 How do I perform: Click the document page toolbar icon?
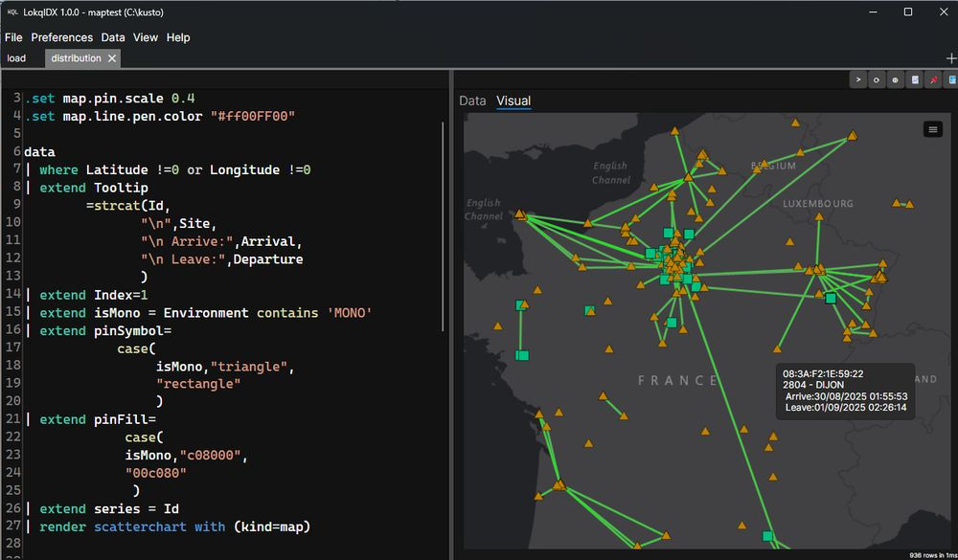coord(915,80)
